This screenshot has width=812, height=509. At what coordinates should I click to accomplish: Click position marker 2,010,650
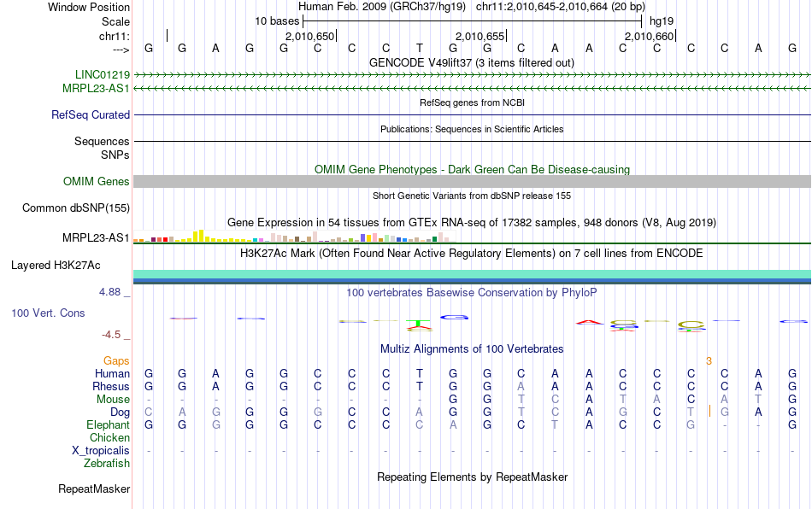click(310, 36)
